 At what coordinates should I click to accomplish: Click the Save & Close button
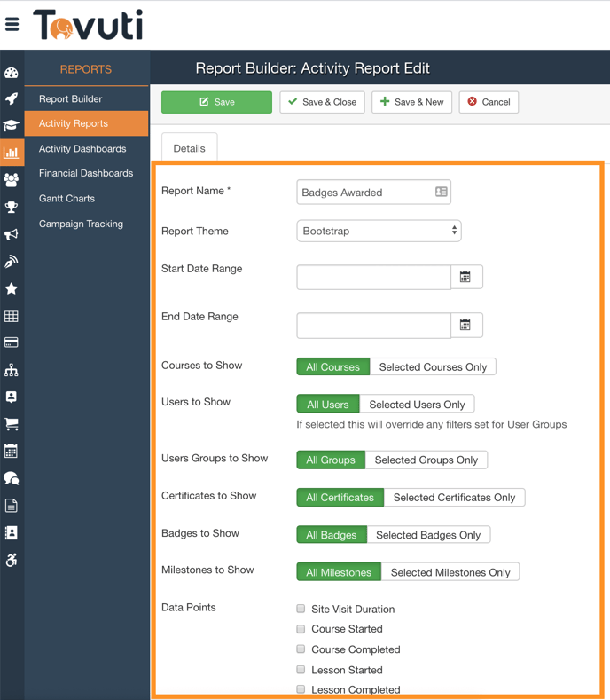coord(322,102)
